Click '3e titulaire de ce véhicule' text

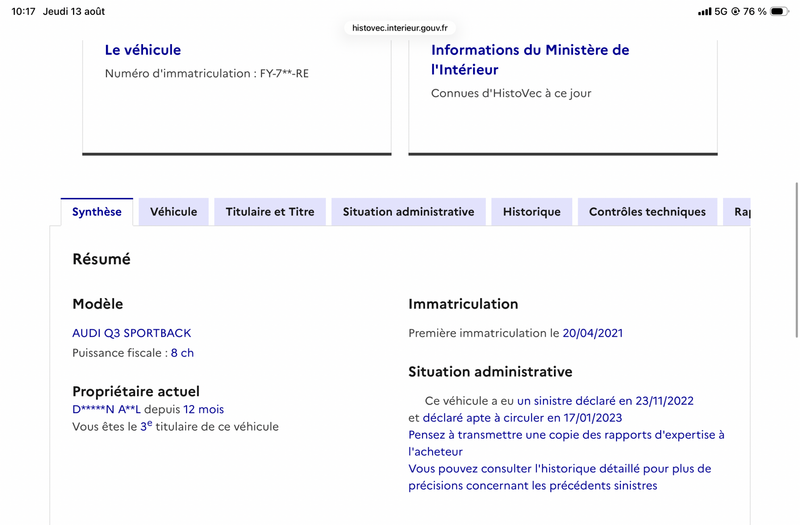pyautogui.click(x=210, y=427)
